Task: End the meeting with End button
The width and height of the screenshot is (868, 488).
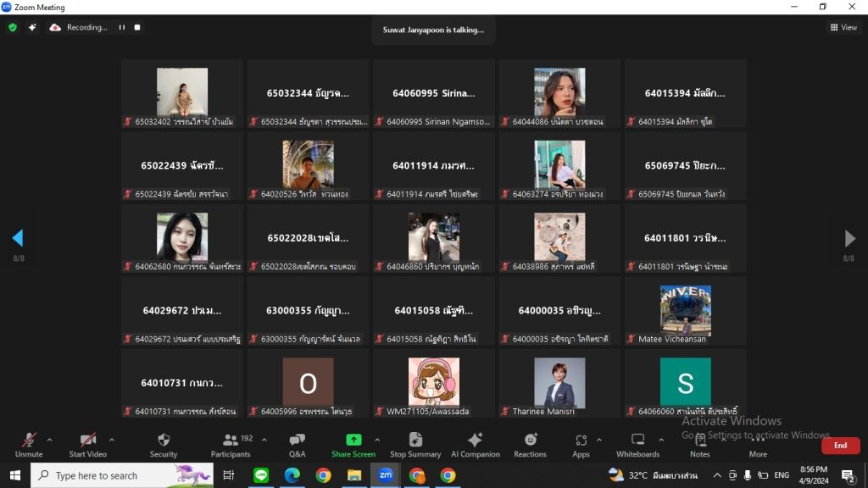Action: coord(840,446)
